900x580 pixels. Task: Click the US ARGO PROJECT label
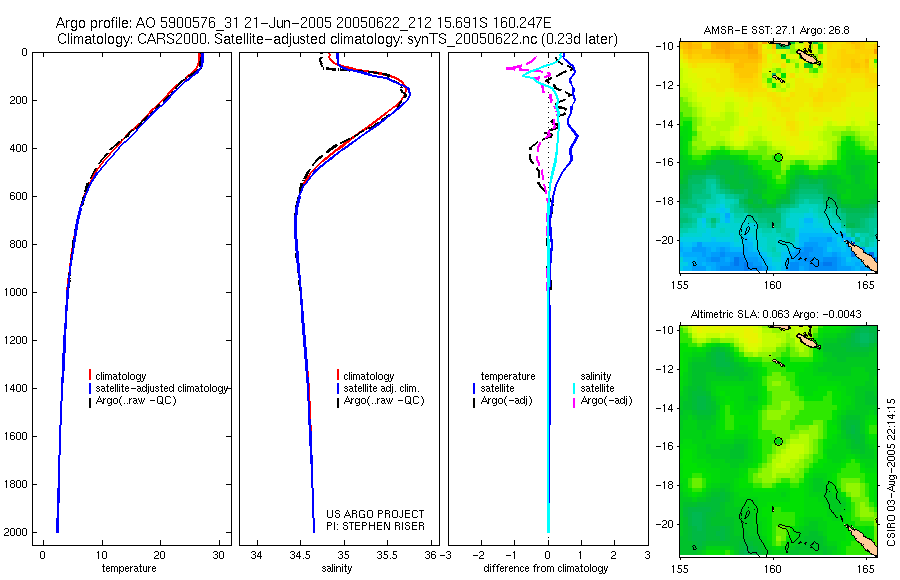[375, 514]
